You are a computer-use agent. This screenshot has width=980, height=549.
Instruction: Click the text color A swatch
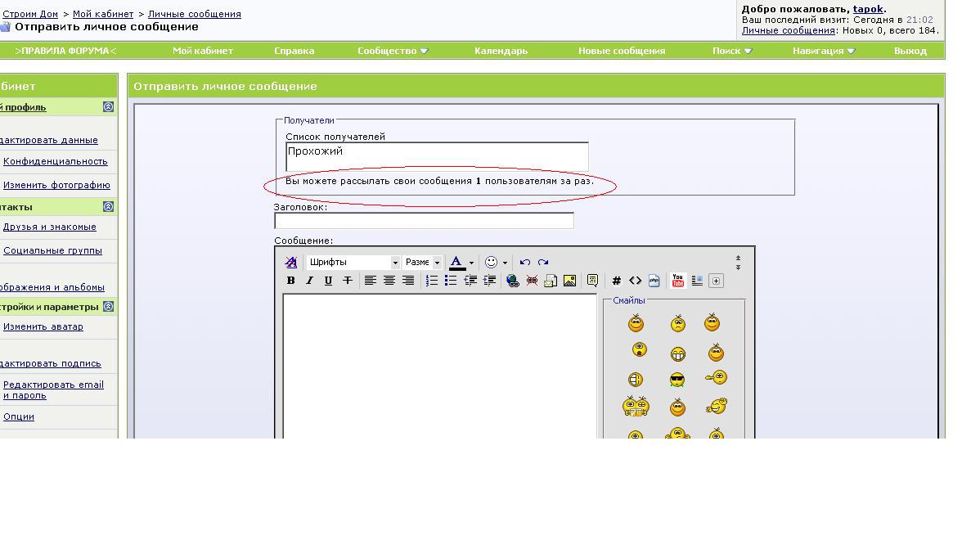(457, 263)
